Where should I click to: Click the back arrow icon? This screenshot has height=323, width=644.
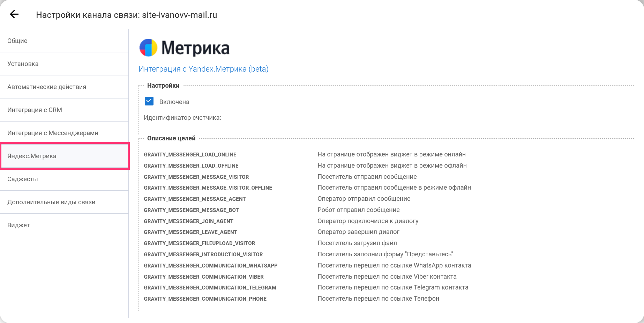(14, 14)
